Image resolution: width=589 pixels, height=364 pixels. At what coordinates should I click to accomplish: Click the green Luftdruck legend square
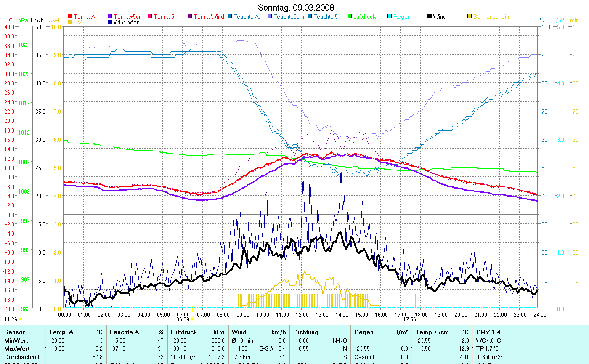click(350, 16)
